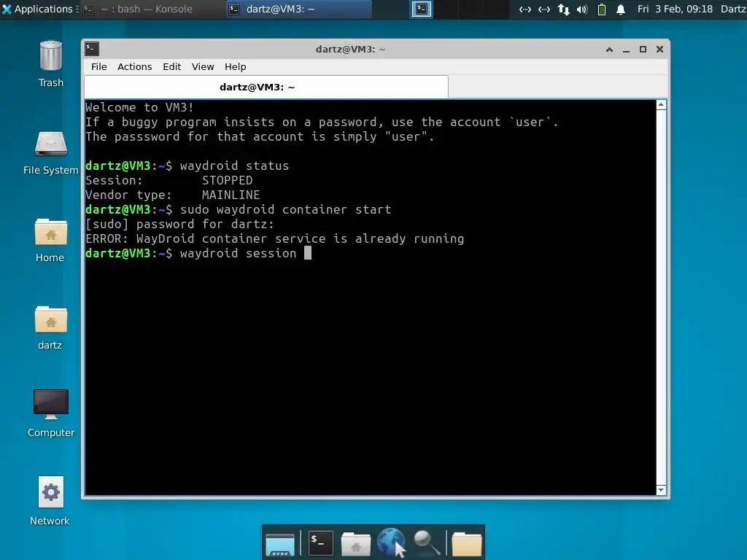Screen dimensions: 747x560
Task: Minimize the dartz@VM3 terminal window
Action: (x=626, y=50)
